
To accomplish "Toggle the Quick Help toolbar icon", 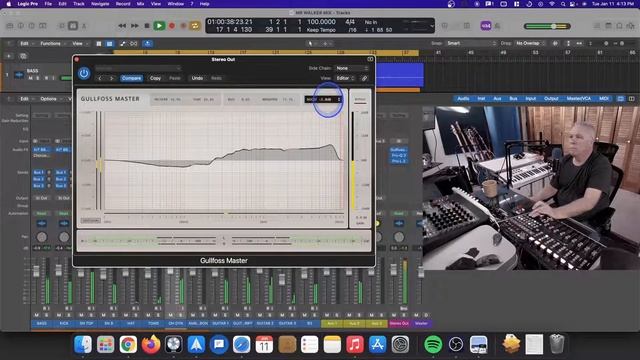I will pyautogui.click(x=31, y=26).
